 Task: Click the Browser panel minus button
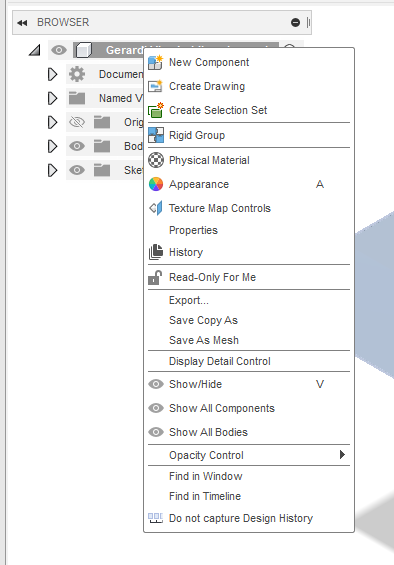(295, 23)
